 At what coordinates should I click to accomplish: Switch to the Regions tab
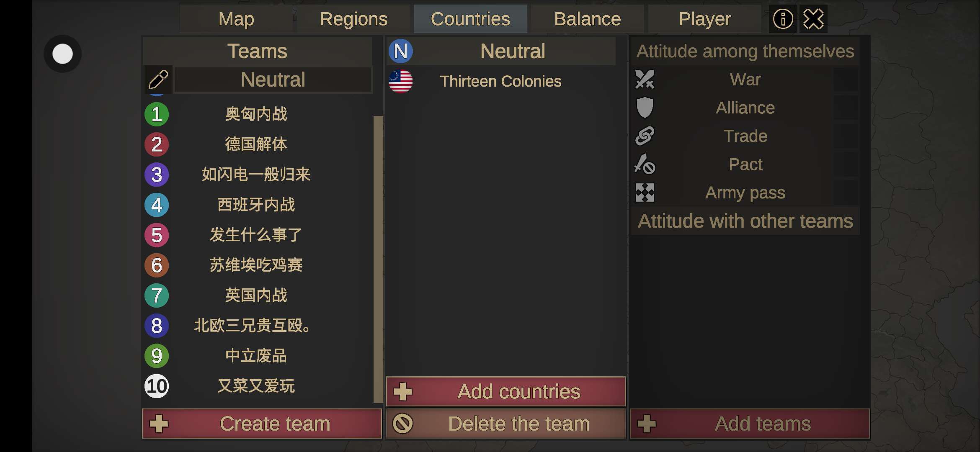[x=353, y=19]
